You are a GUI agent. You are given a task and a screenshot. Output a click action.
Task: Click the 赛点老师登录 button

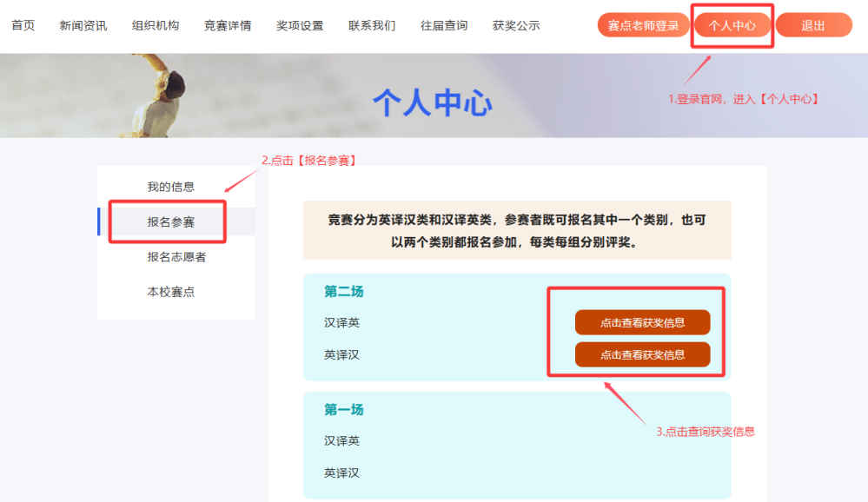643,25
